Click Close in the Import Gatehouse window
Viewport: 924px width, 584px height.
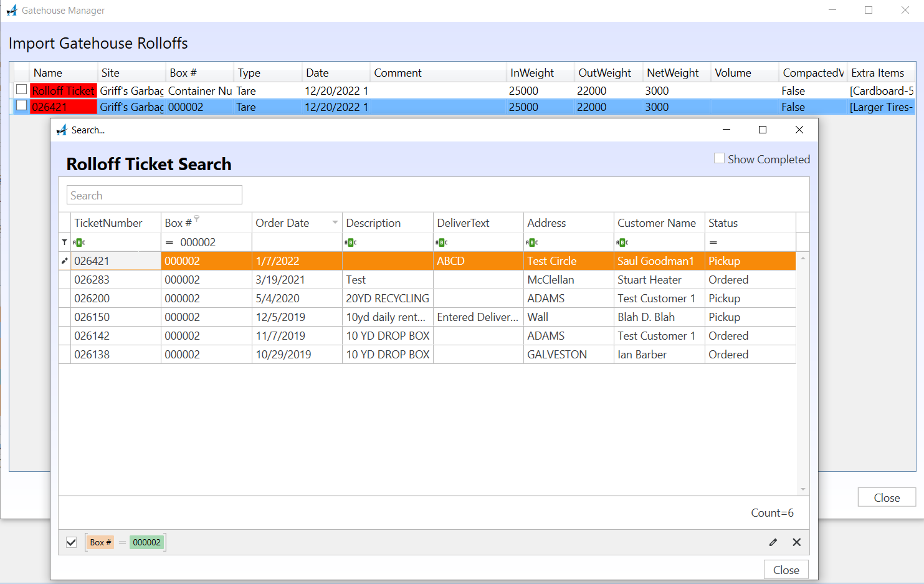(886, 497)
